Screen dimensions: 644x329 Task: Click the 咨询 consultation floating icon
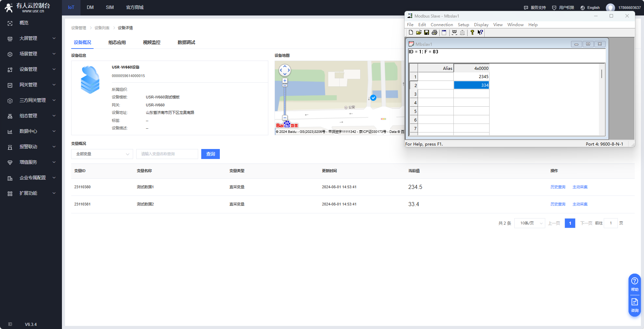tap(635, 305)
